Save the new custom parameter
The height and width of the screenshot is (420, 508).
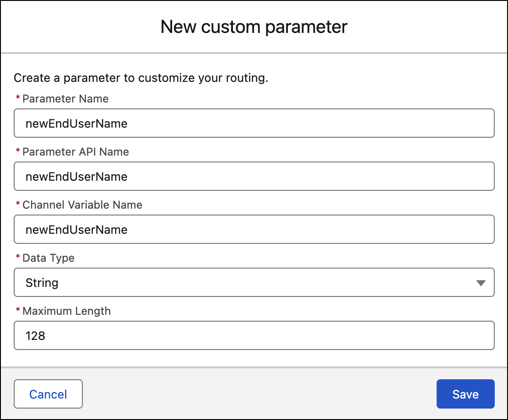(x=465, y=394)
